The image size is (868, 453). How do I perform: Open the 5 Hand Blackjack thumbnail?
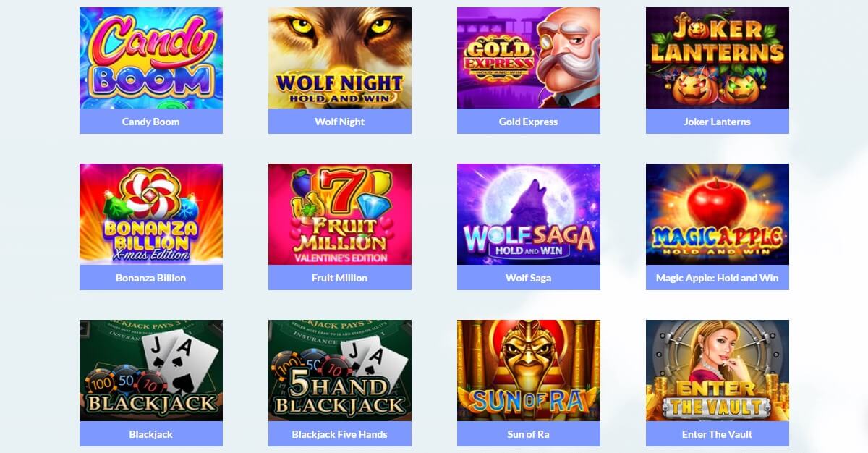[x=340, y=371]
